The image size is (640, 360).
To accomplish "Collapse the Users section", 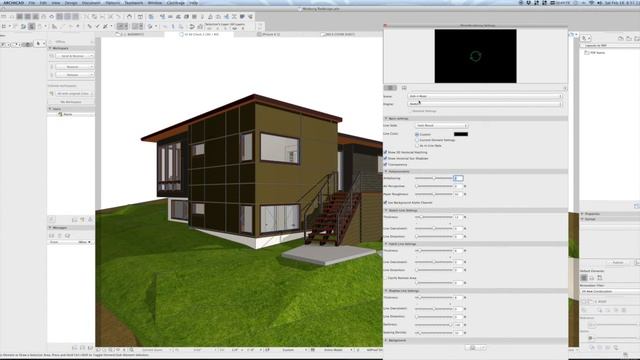I will pyautogui.click(x=50, y=109).
